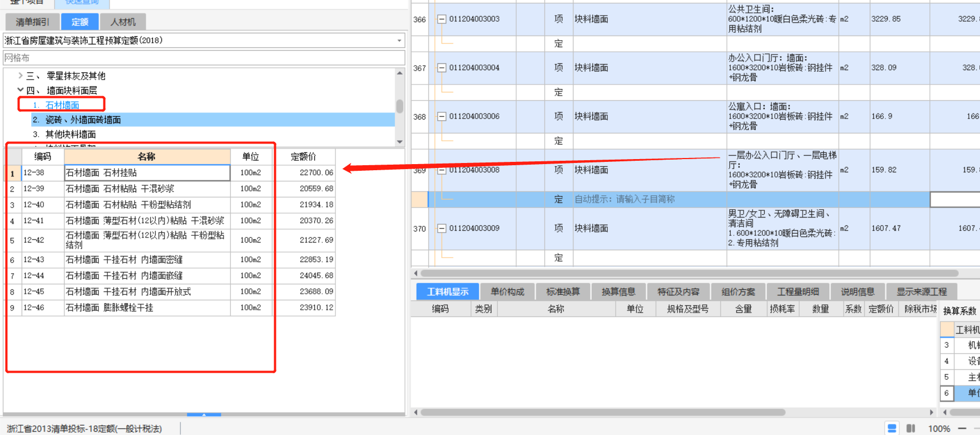Select tree item 2. 瓷砖、外墙面砖墙面

76,120
